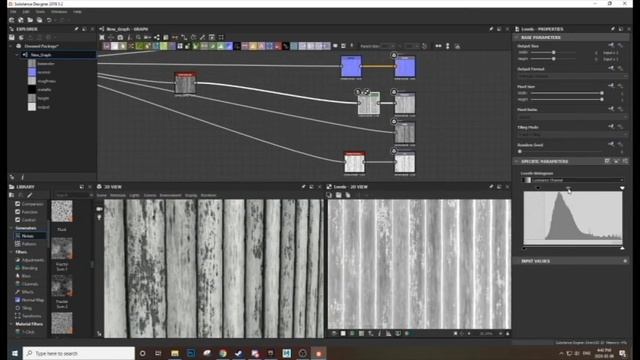
Task: Pin the Explorer panel
Action: (76, 29)
